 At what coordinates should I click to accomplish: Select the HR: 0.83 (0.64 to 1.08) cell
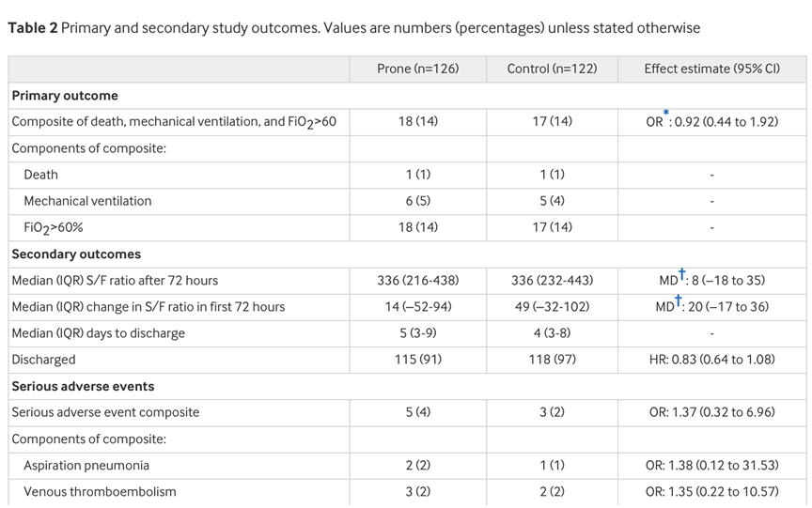coord(711,360)
